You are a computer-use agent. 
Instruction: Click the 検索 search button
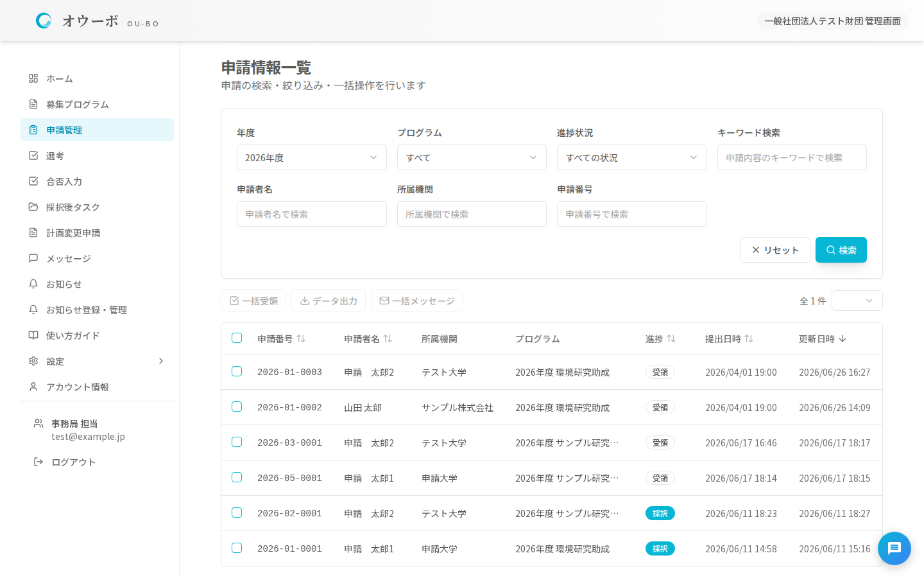tap(841, 250)
